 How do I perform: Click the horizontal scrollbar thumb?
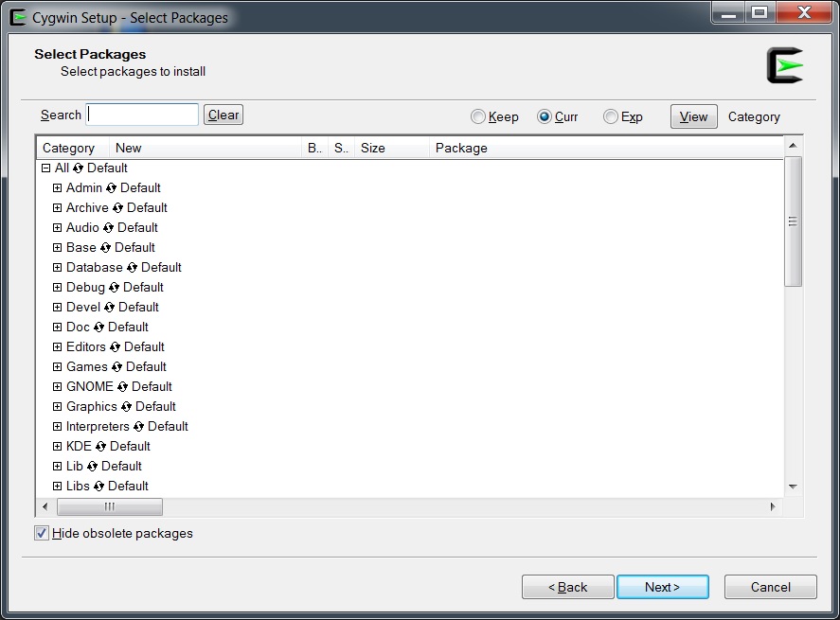click(x=110, y=506)
